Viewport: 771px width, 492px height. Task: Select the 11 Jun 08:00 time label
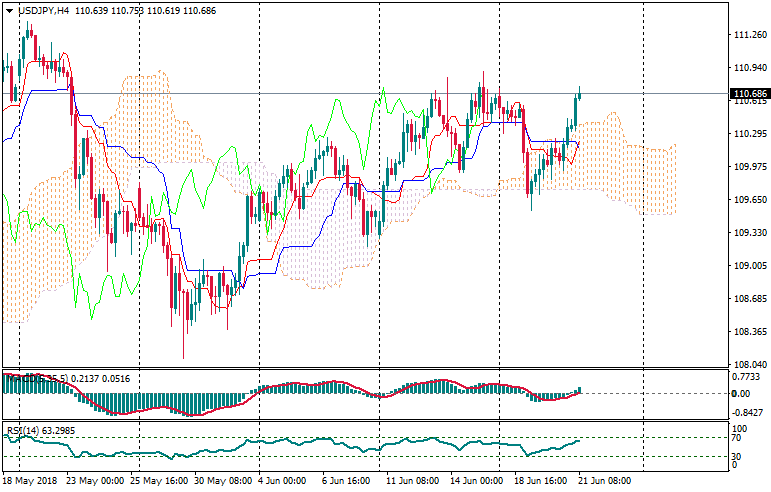412,481
